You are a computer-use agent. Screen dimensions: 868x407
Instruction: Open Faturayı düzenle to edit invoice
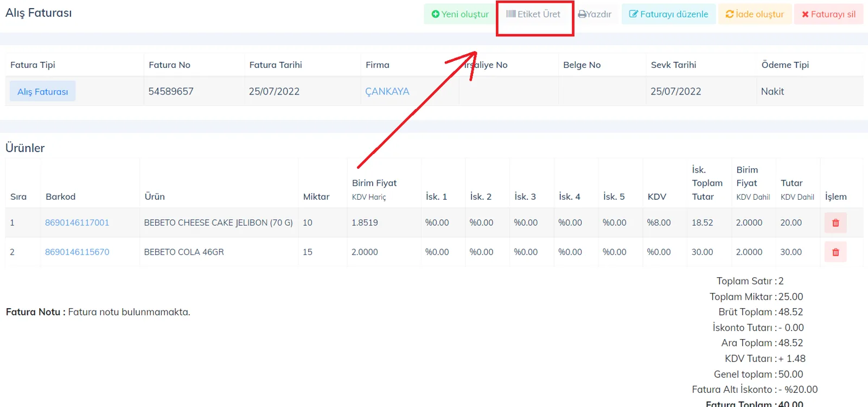click(668, 14)
